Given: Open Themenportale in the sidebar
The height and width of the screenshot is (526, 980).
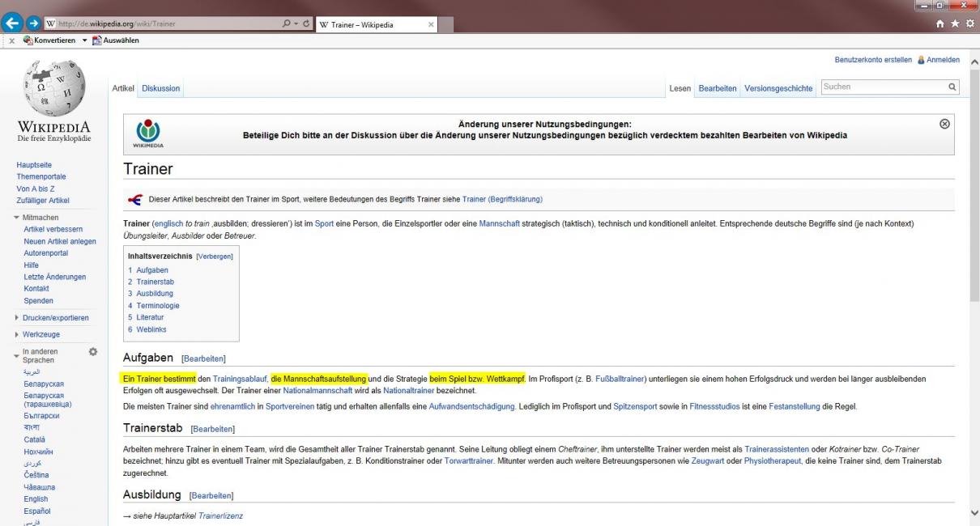Looking at the screenshot, I should (x=41, y=176).
